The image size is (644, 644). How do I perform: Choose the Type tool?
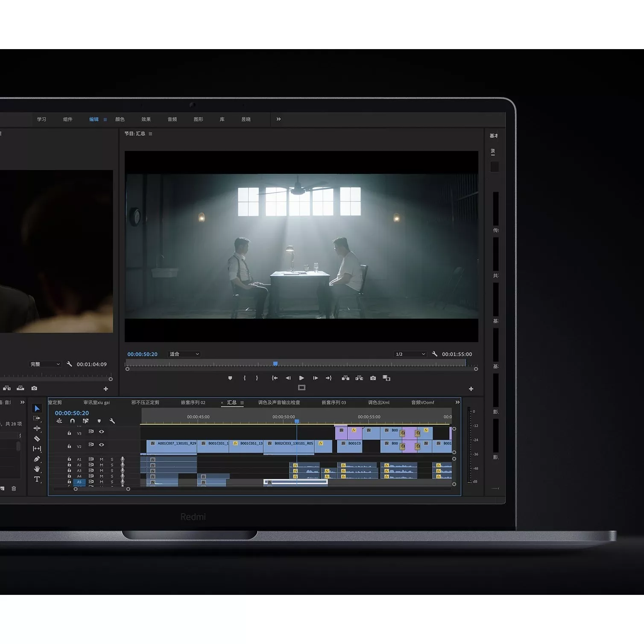click(37, 479)
